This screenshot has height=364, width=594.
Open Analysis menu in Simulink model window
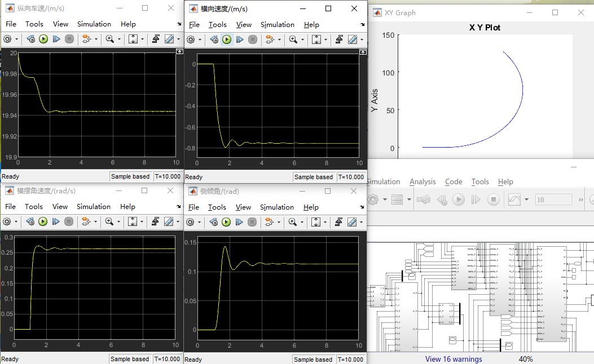(423, 181)
